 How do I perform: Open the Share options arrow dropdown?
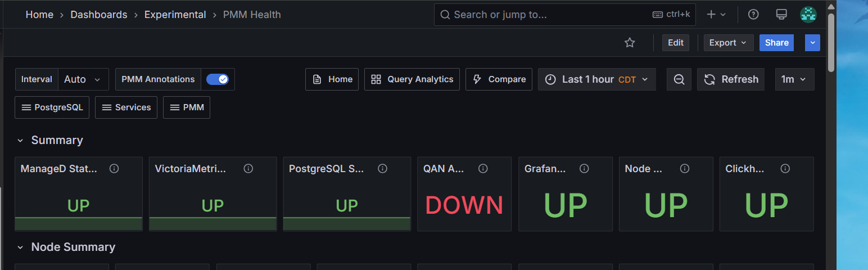812,43
